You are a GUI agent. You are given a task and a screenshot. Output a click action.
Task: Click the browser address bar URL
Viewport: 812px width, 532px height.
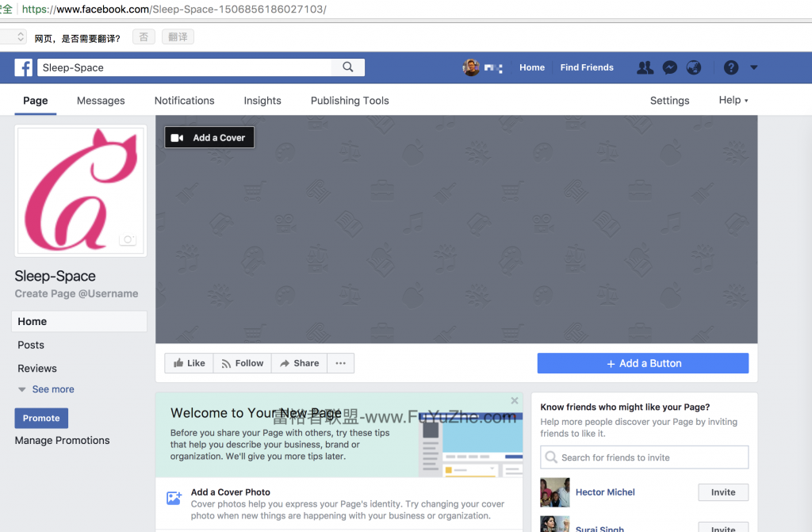[x=174, y=10]
